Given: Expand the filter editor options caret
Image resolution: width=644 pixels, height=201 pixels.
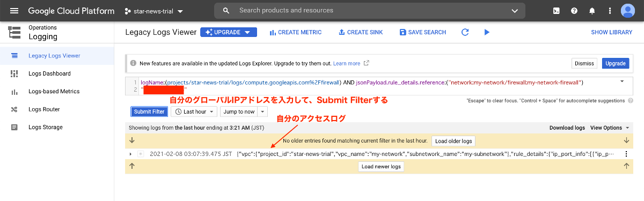Looking at the screenshot, I should [x=622, y=81].
